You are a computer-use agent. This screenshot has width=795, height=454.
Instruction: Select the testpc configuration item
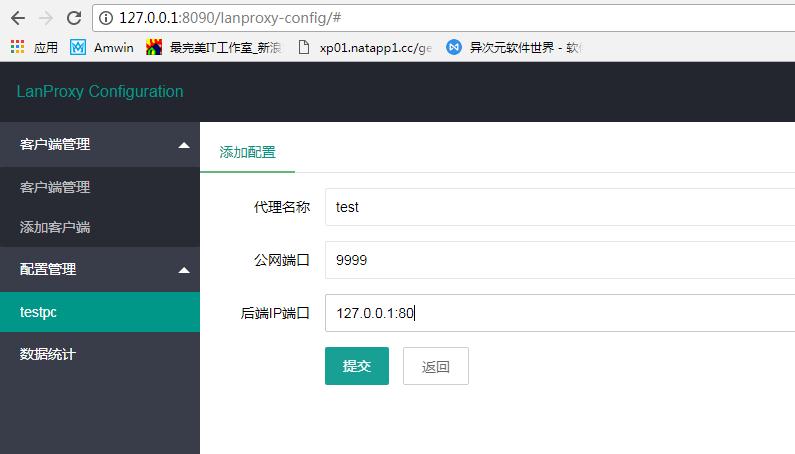tap(100, 312)
